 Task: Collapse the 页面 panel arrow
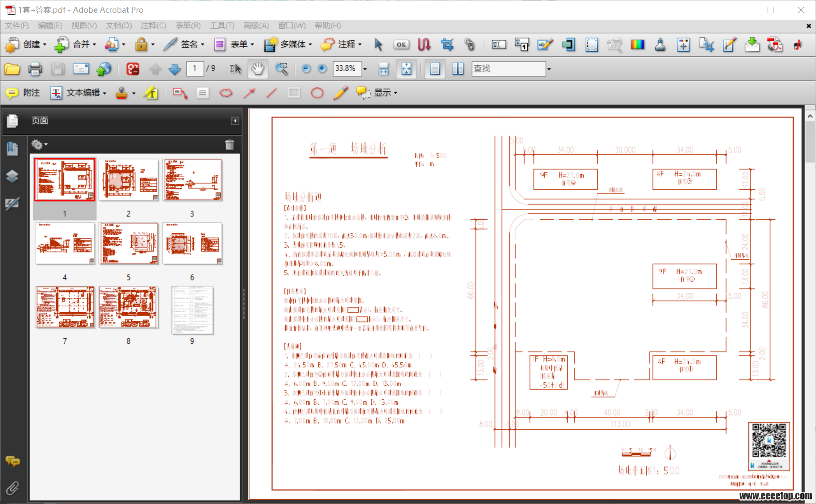point(235,121)
